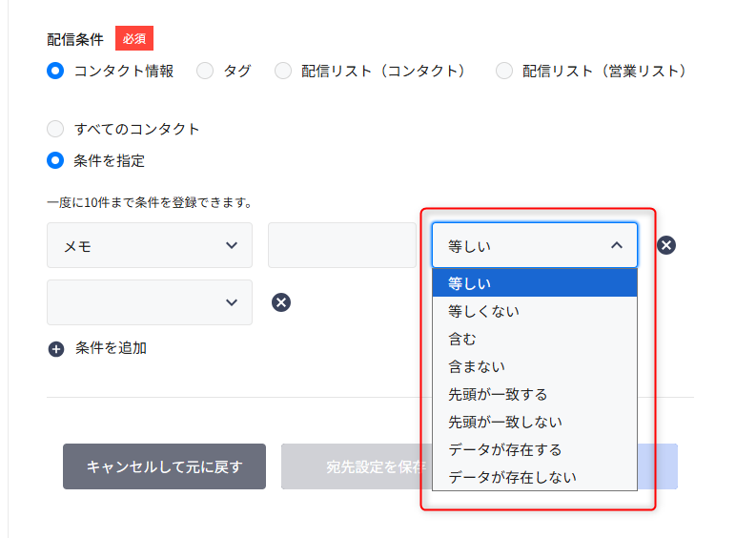Image resolution: width=756 pixels, height=538 pixels.
Task: Select コンタクト情報 radio button
Action: tap(55, 71)
